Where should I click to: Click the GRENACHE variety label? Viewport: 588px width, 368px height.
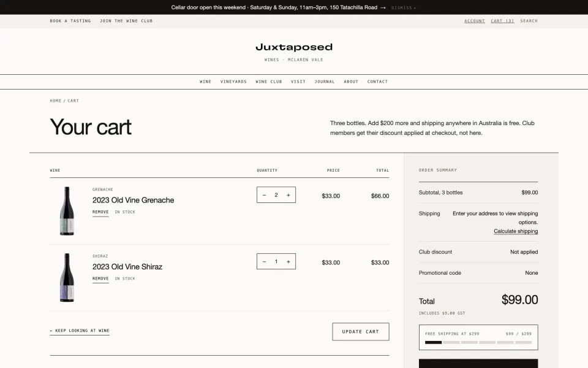[x=103, y=190]
